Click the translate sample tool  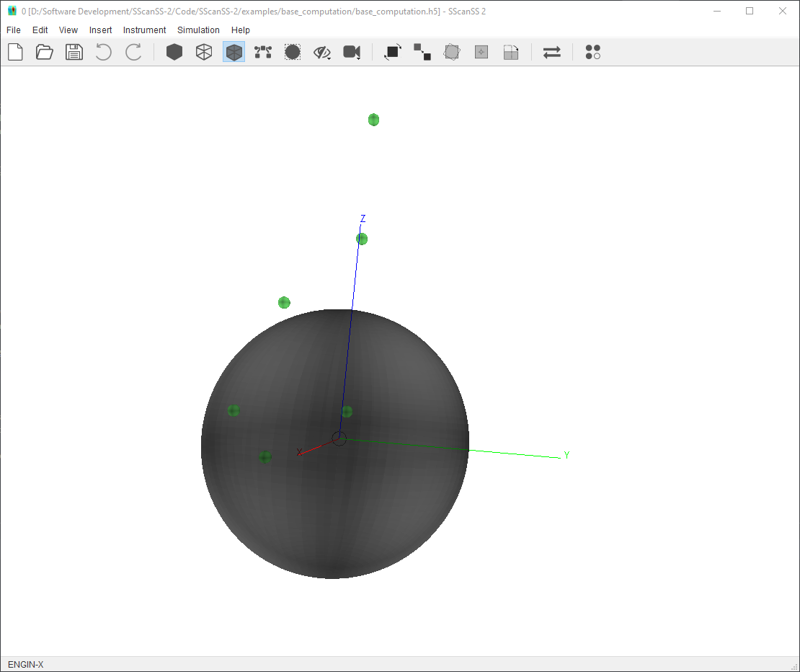[422, 52]
